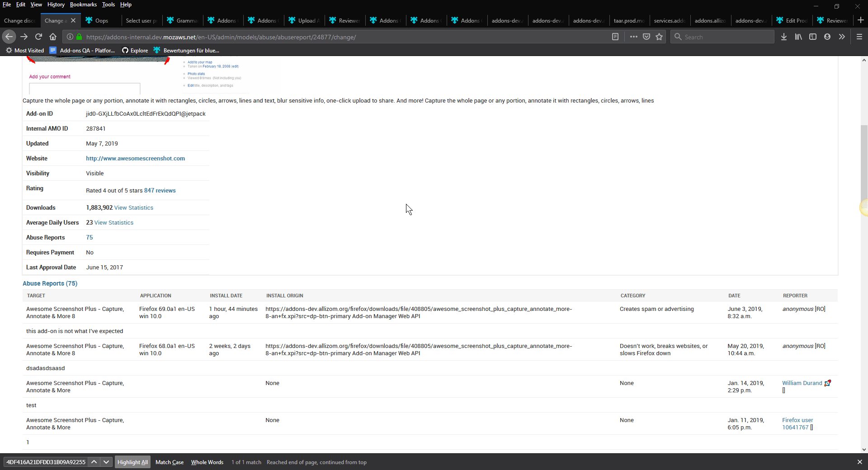Screen dimensions: 868x470
Task: Find the next match in find bar
Action: [106, 462]
